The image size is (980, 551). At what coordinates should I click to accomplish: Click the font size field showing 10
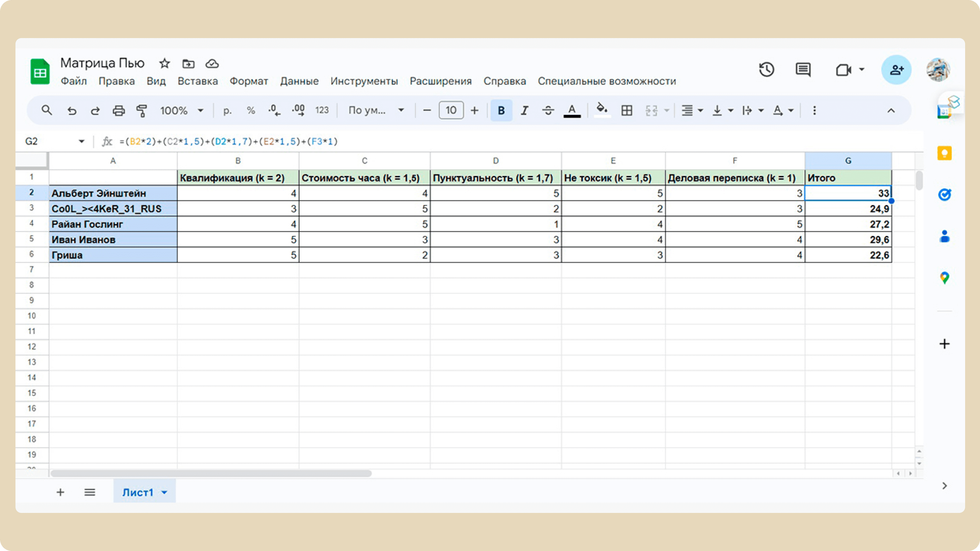coord(451,110)
